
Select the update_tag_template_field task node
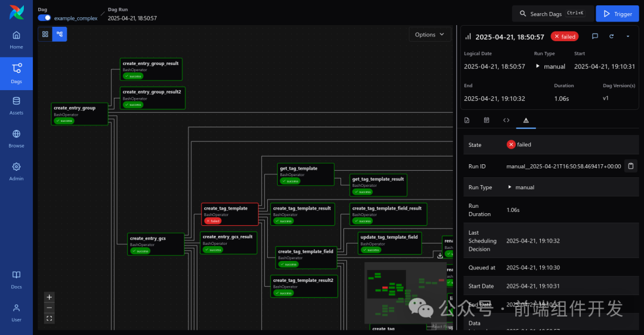[x=389, y=243]
